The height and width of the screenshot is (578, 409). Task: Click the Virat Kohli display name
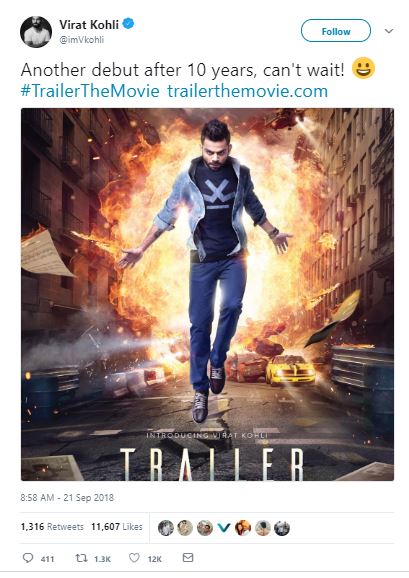tap(89, 25)
